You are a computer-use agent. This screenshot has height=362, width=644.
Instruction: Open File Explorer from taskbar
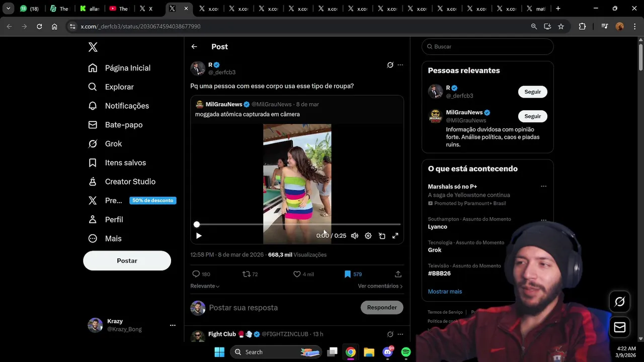(x=369, y=352)
